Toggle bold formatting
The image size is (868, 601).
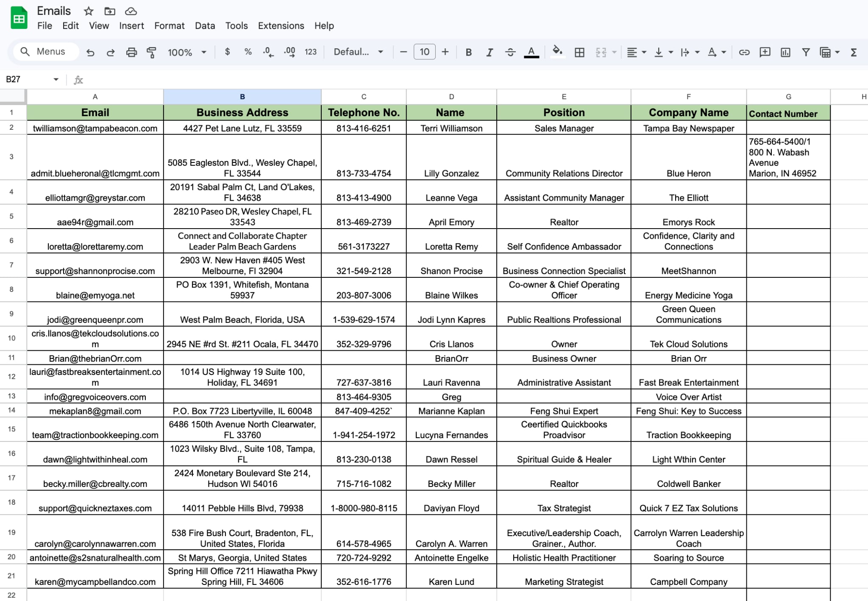[468, 52]
